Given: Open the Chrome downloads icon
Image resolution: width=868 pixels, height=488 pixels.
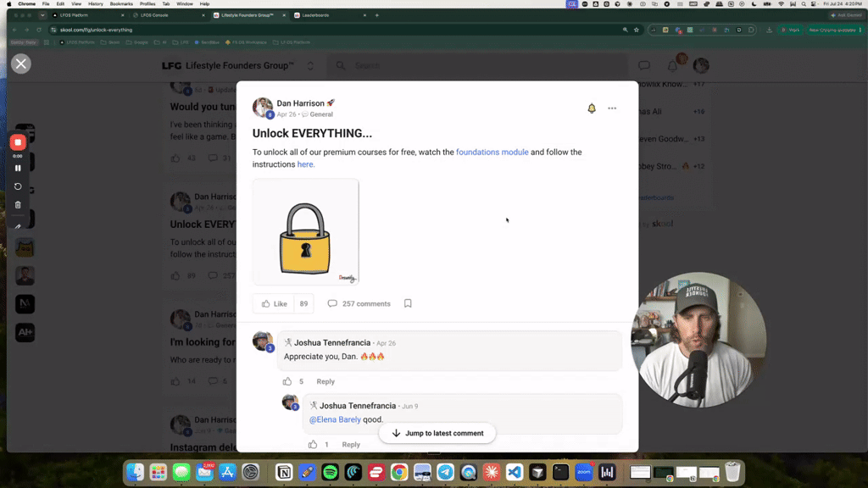Looking at the screenshot, I should pyautogui.click(x=769, y=30).
